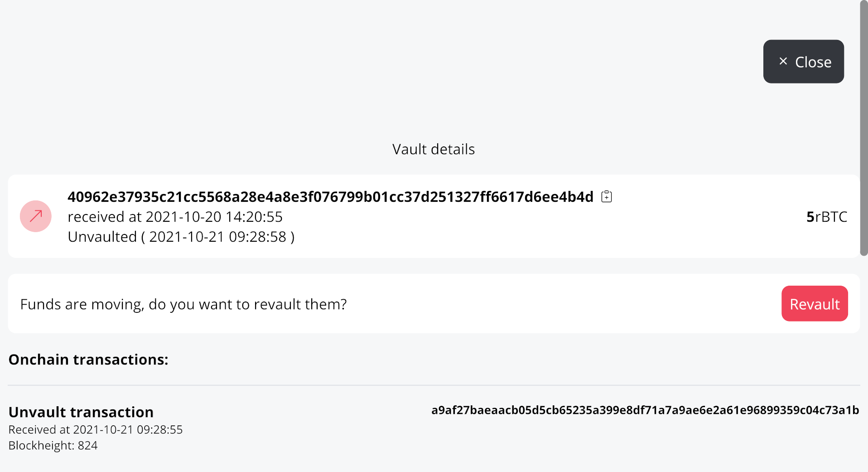Click the Blockheight 824 text
The image size is (868, 472).
click(53, 446)
